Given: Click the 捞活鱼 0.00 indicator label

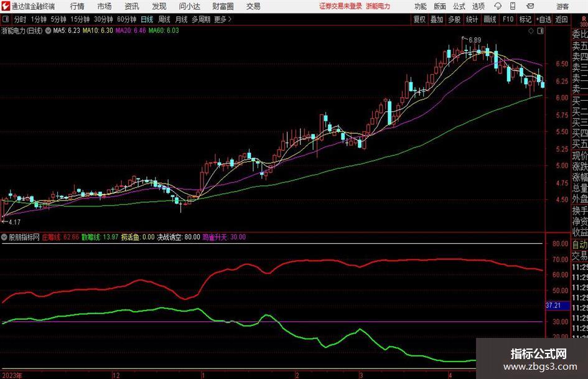Looking at the screenshot, I should [138, 237].
